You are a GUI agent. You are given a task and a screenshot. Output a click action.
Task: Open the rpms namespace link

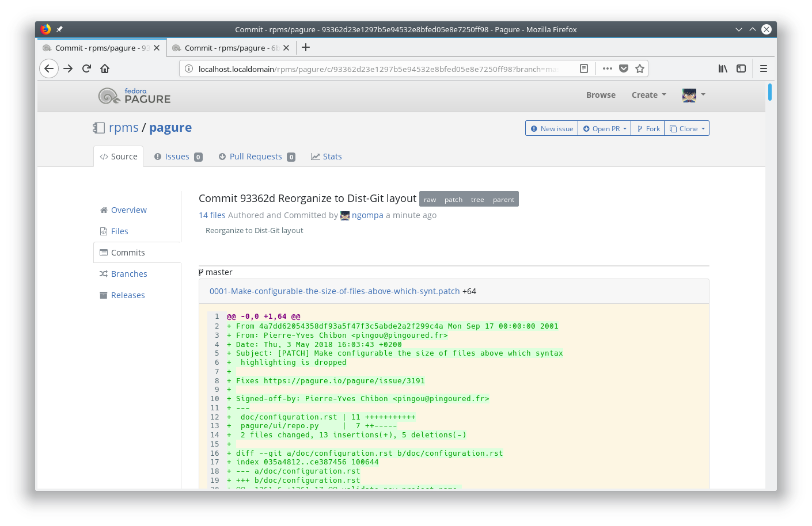124,128
